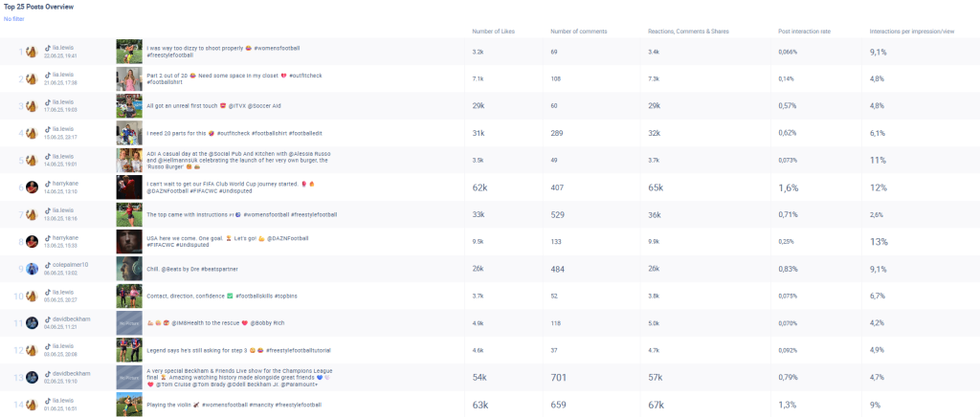The height and width of the screenshot is (417, 980).
Task: Click the TikTok icon beside colepalmer10
Action: click(x=48, y=264)
